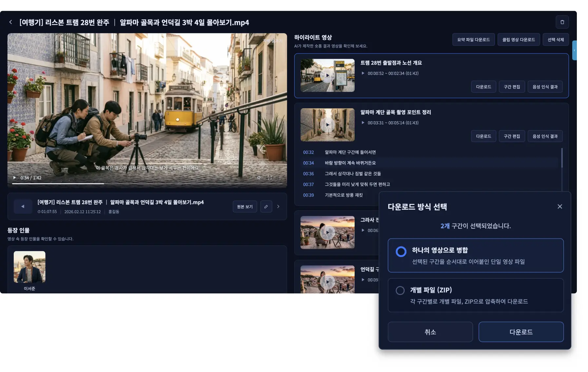588x372 pixels.
Task: Click the 원본 보기 button
Action: (245, 206)
